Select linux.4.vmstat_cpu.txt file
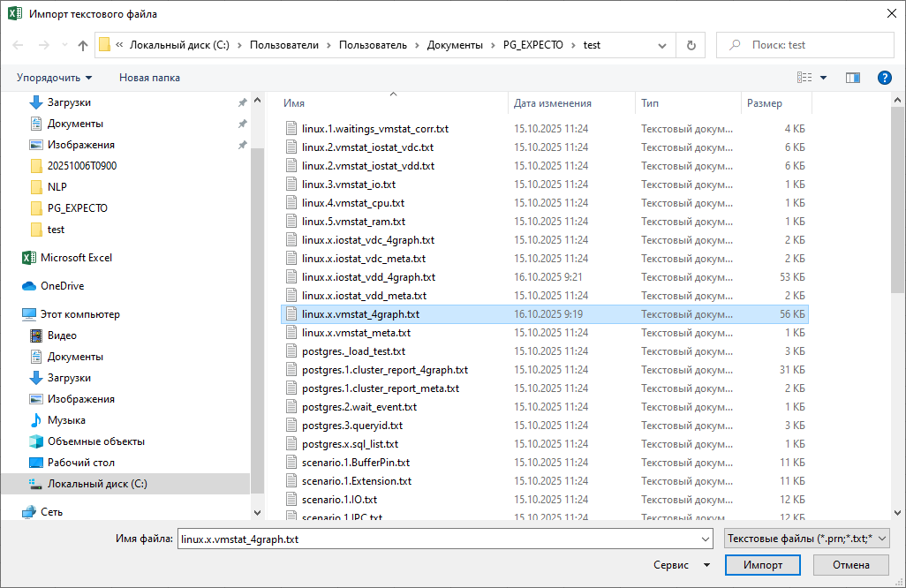Image resolution: width=906 pixels, height=588 pixels. tap(353, 203)
